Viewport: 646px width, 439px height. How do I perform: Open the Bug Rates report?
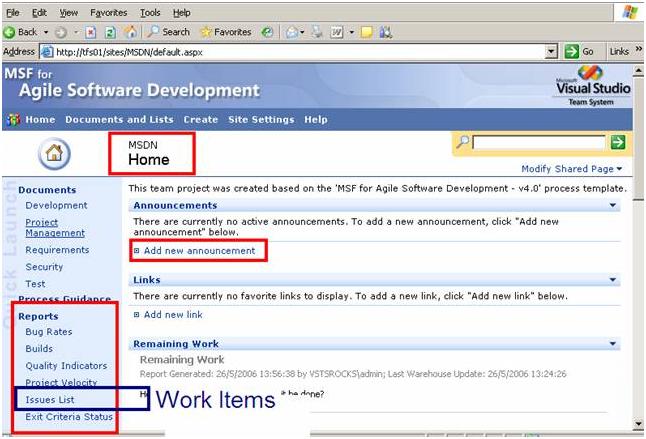[x=48, y=331]
